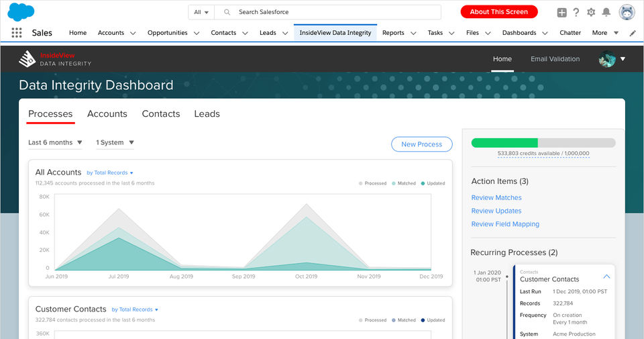Toggle Matched legend in All Accounts chart
The width and height of the screenshot is (644, 339).
coord(404,183)
